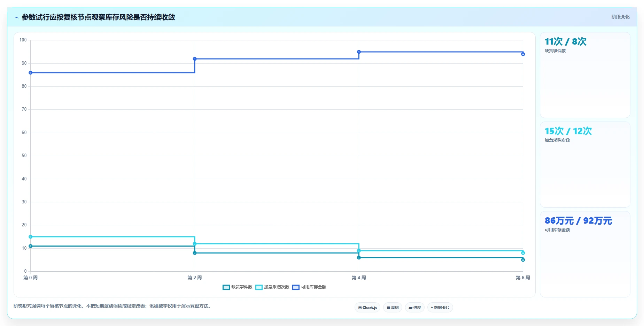Image resolution: width=644 pixels, height=326 pixels.
Task: Click the 可用库存金额 data point at 第 4 周
Action: [359, 52]
